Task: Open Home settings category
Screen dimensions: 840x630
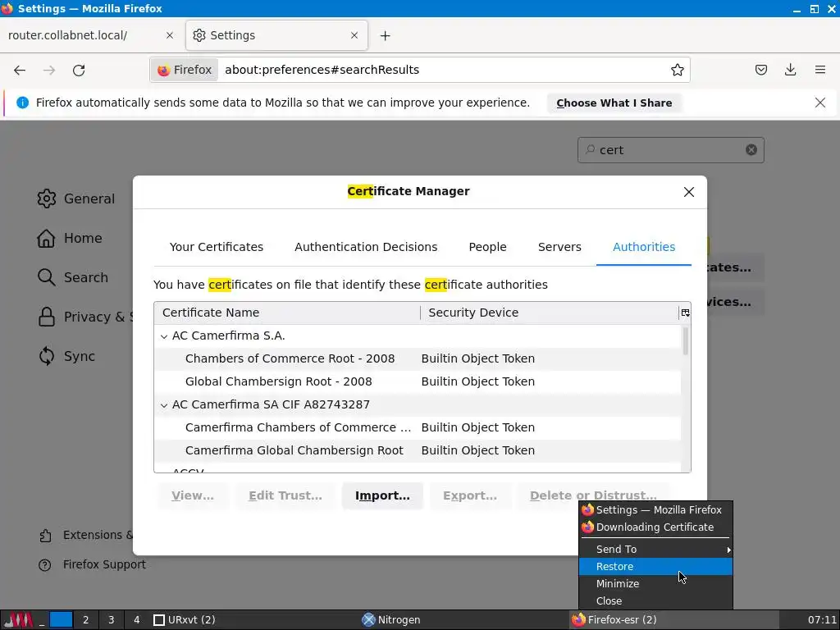Action: point(70,238)
